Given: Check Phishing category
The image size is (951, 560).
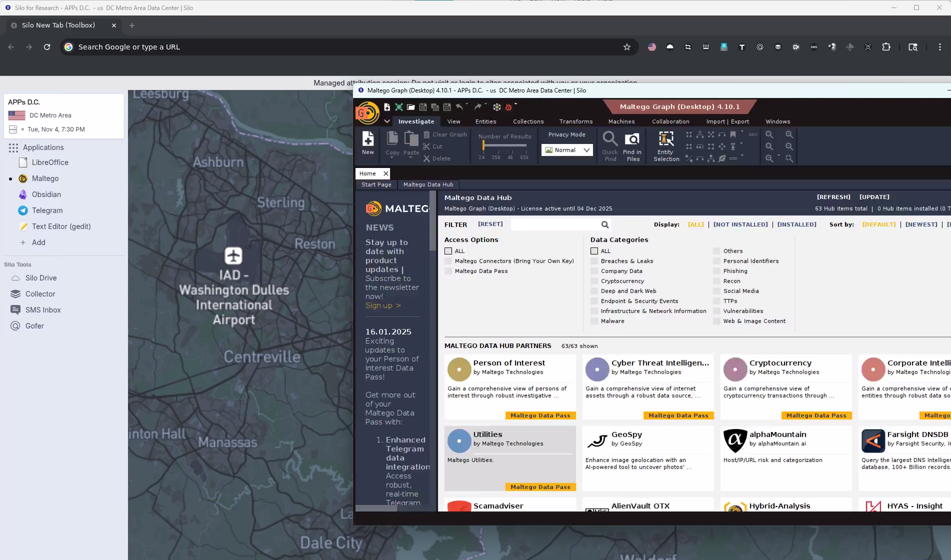Looking at the screenshot, I should [x=716, y=271].
